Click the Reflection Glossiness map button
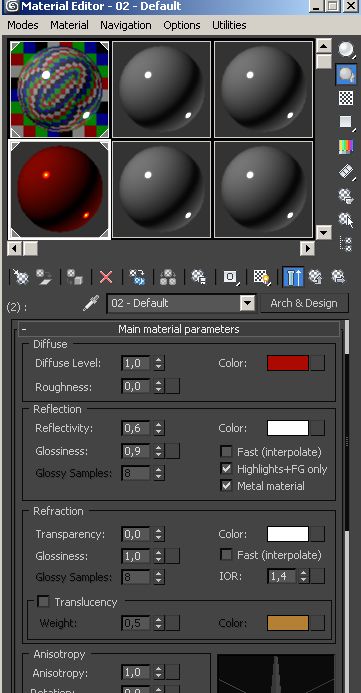The width and height of the screenshot is (361, 693). pos(173,451)
